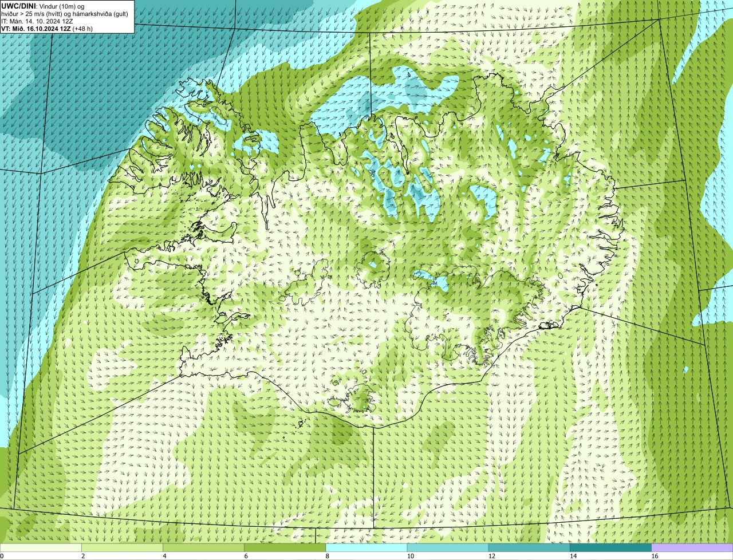
Task: Click the 10–12 m/s turquoise legend swatch
Action: click(x=448, y=547)
